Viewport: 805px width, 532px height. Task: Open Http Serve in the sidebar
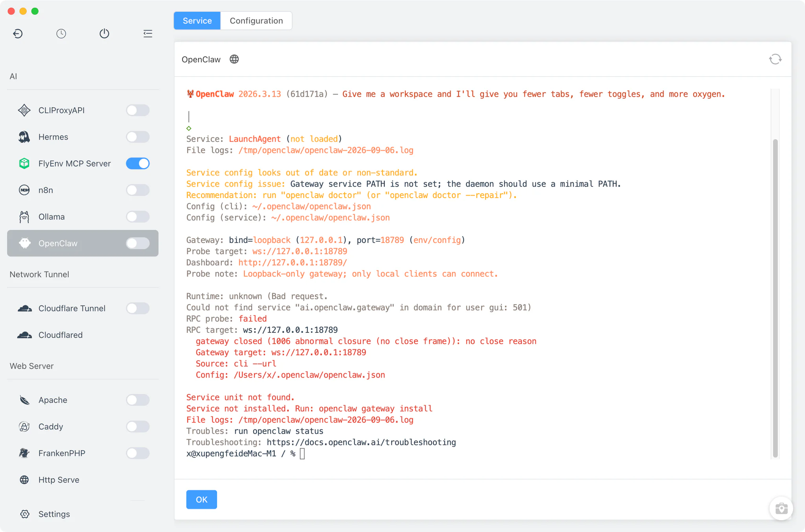[x=83, y=480]
